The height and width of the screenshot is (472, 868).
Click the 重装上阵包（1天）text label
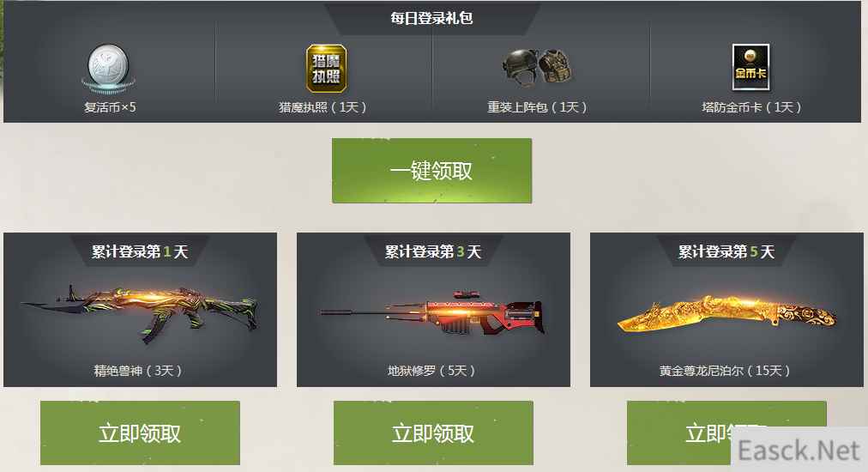click(537, 107)
